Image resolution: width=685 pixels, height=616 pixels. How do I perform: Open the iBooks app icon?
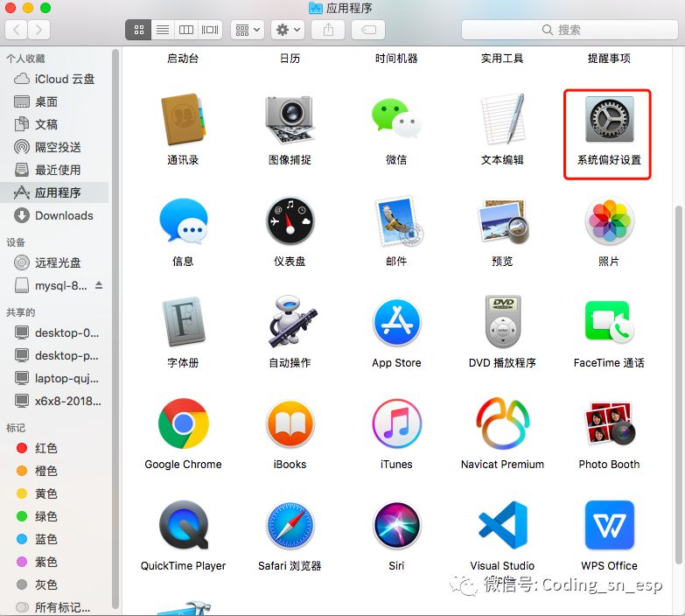(290, 423)
